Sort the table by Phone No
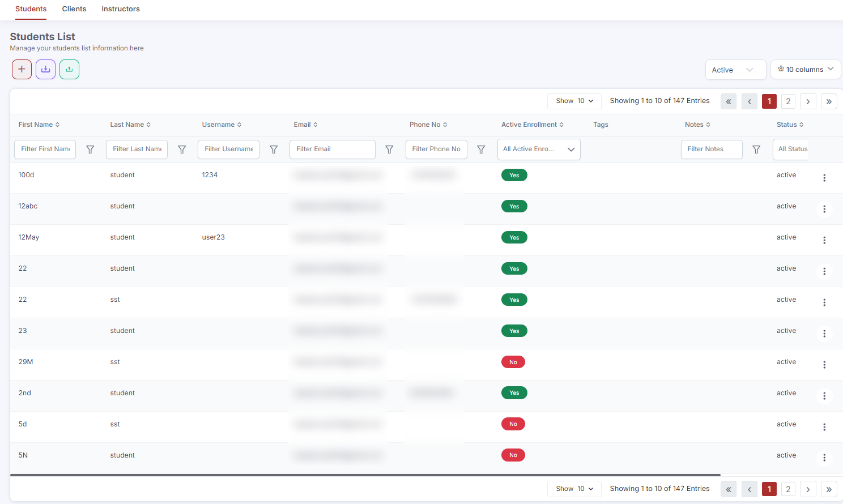 point(428,125)
